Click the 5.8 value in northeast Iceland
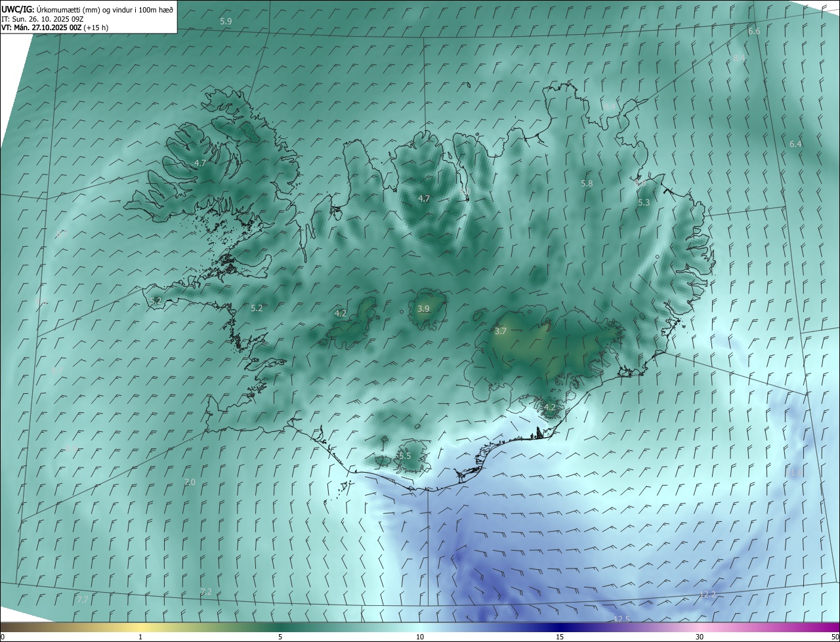The image size is (840, 642). click(x=587, y=184)
